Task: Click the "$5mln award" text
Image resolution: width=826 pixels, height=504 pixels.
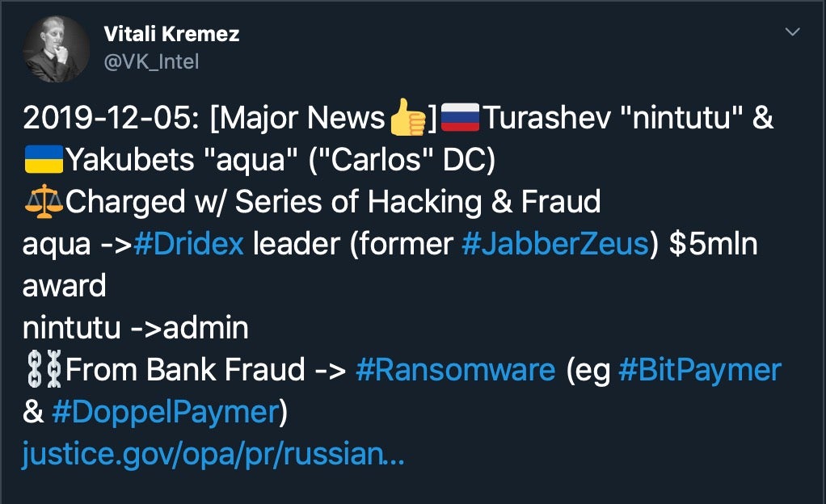Action: pos(711,245)
